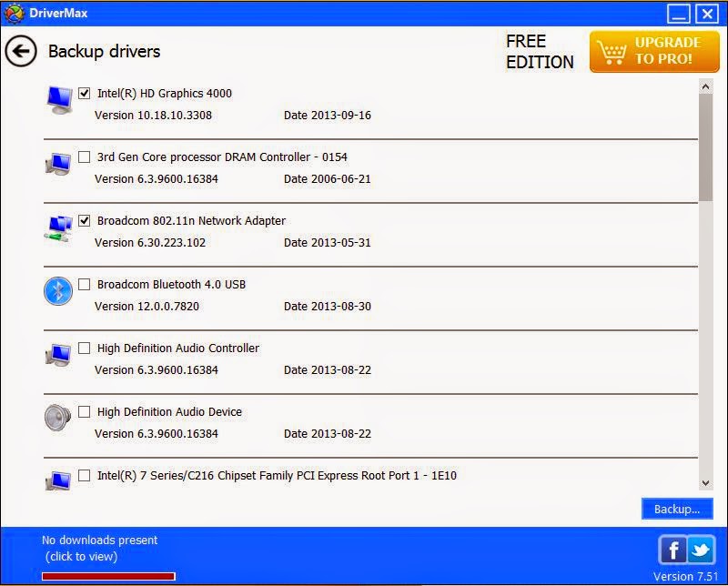The height and width of the screenshot is (586, 728).
Task: Click the shopping cart icon on upgrade banner
Action: [612, 52]
